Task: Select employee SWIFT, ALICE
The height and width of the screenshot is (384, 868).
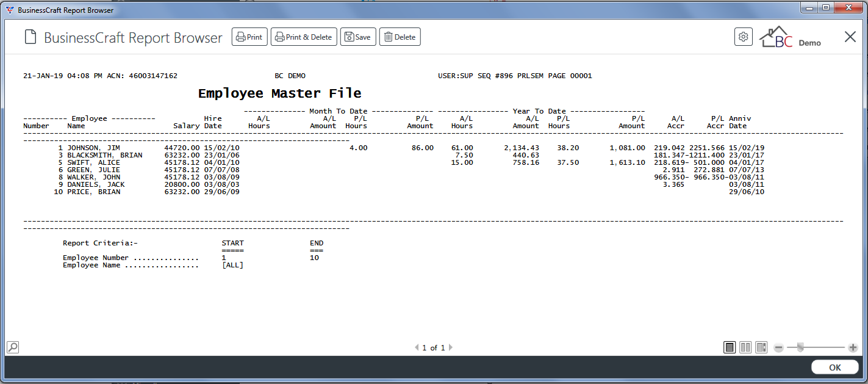Action: (93, 162)
